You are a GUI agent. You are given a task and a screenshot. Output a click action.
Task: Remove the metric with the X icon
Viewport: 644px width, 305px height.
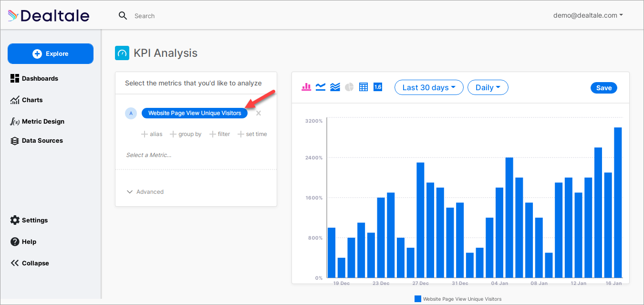click(x=259, y=113)
